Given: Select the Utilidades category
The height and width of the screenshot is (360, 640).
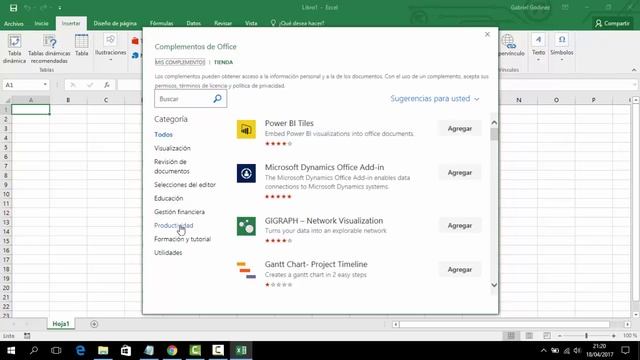Looking at the screenshot, I should click(x=168, y=253).
